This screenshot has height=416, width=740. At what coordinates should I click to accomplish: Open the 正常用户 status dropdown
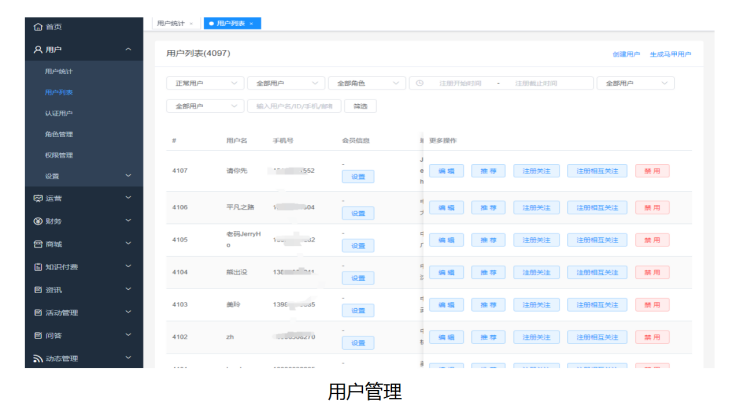click(x=205, y=83)
